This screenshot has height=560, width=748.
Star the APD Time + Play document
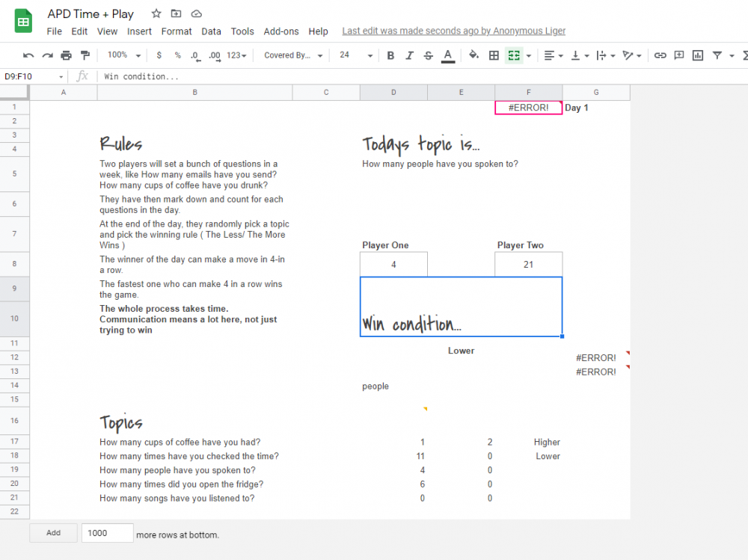(156, 13)
